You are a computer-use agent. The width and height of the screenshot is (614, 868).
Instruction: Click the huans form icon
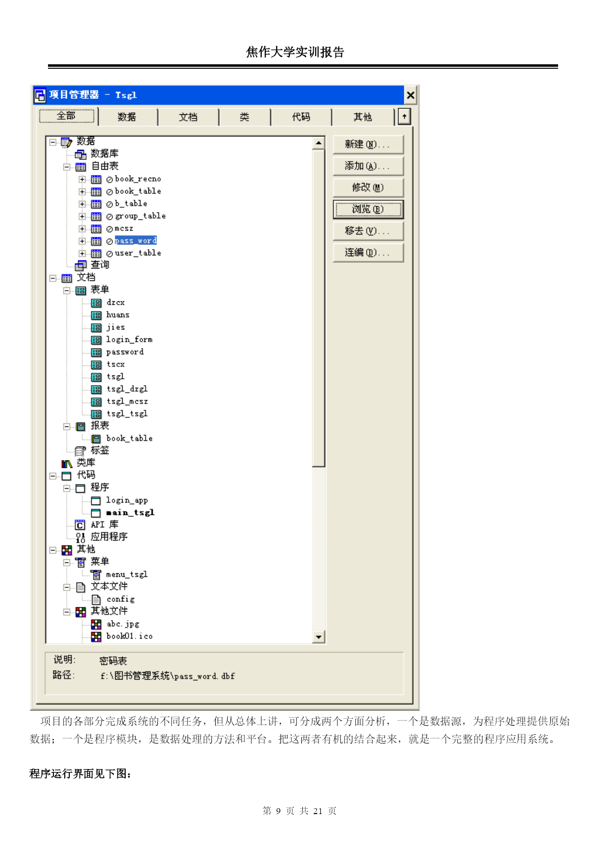[96, 316]
